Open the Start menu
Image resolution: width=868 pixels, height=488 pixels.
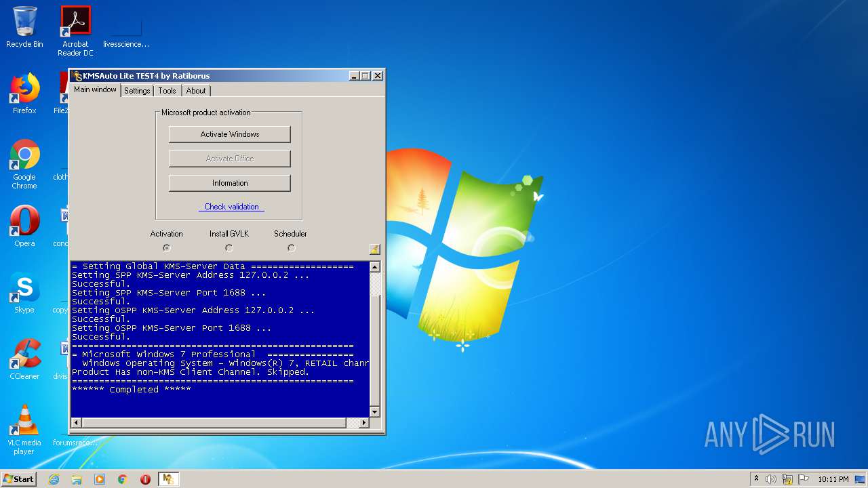[x=18, y=479]
